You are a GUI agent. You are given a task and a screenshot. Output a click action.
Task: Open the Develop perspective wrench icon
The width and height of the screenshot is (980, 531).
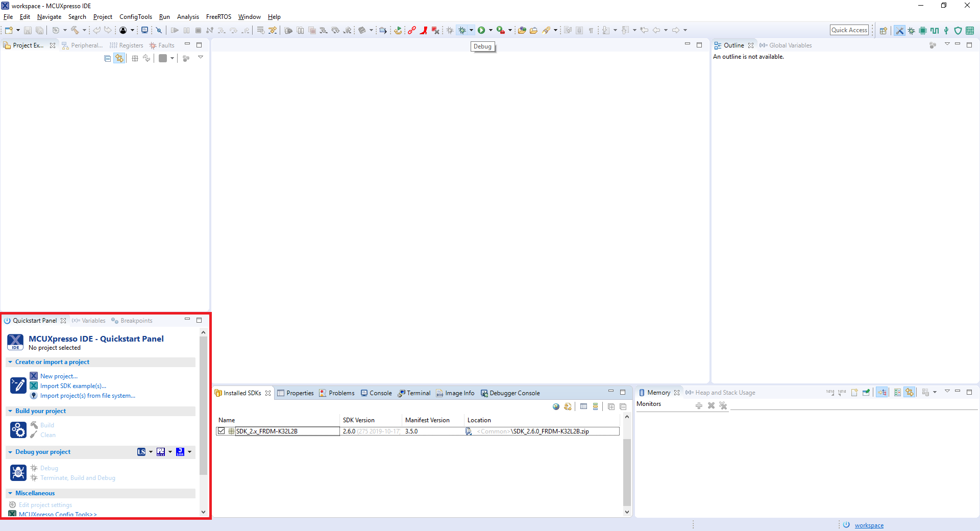pos(899,31)
